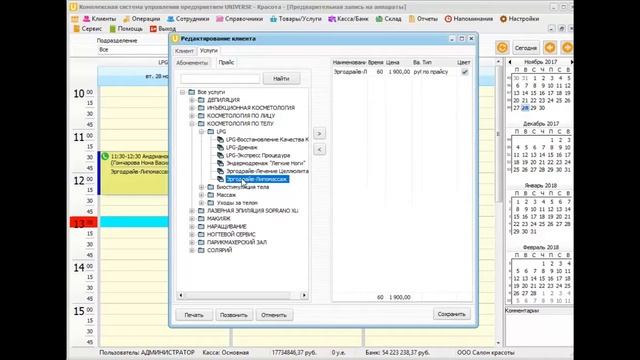Viewport: 640px width, 360px height.
Task: Switch to the Клиент tab
Action: pos(184,51)
